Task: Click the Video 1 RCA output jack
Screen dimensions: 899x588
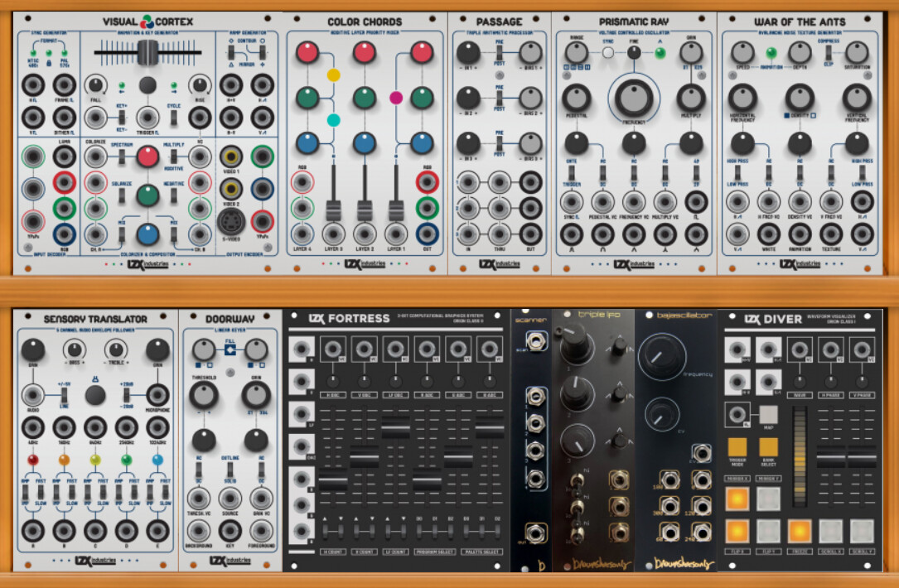Action: pyautogui.click(x=230, y=157)
